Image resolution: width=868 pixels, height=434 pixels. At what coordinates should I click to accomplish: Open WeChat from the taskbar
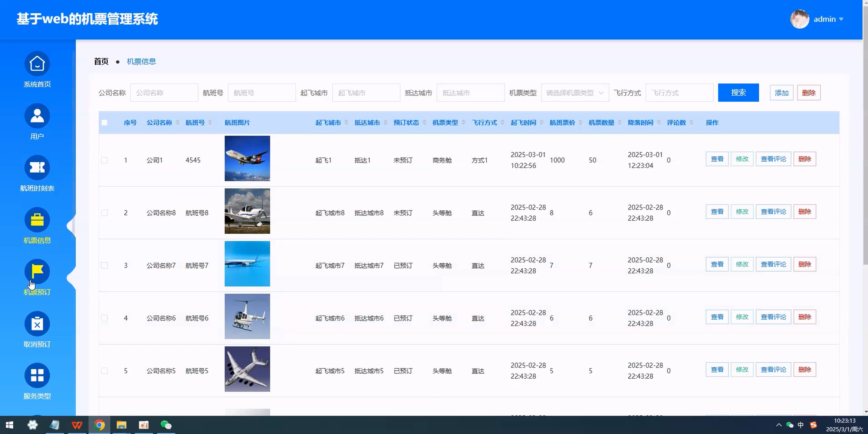[x=166, y=425]
